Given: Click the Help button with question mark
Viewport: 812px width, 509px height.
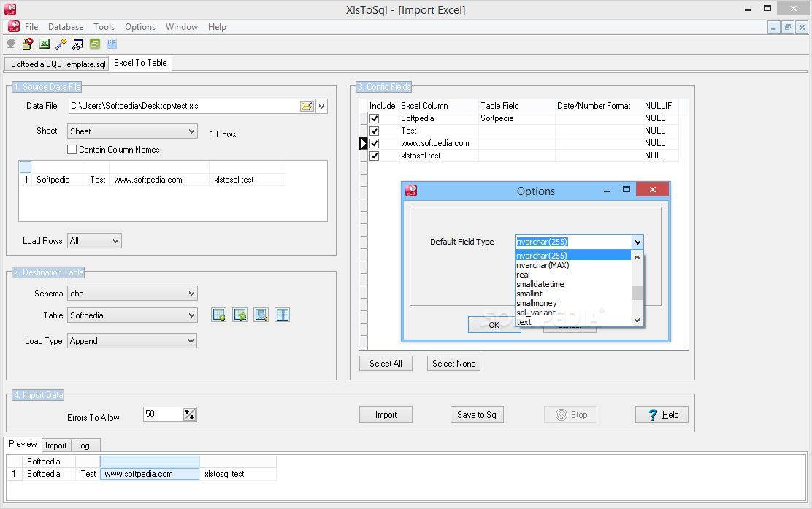Looking at the screenshot, I should (662, 415).
